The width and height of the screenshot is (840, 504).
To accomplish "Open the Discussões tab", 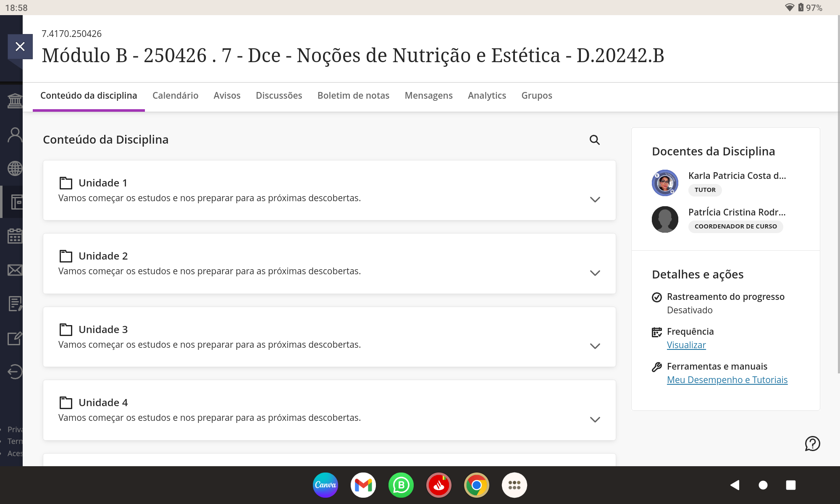I will pos(279,96).
